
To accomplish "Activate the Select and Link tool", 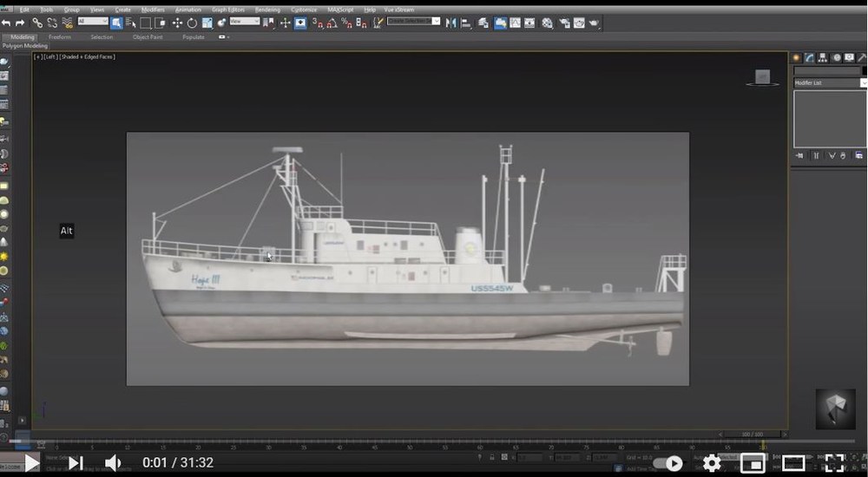I will [x=37, y=23].
